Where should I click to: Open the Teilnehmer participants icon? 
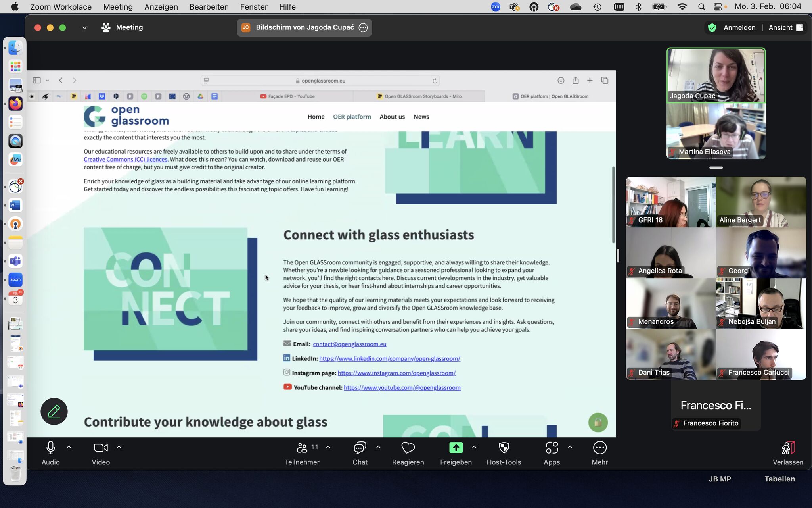pyautogui.click(x=302, y=448)
